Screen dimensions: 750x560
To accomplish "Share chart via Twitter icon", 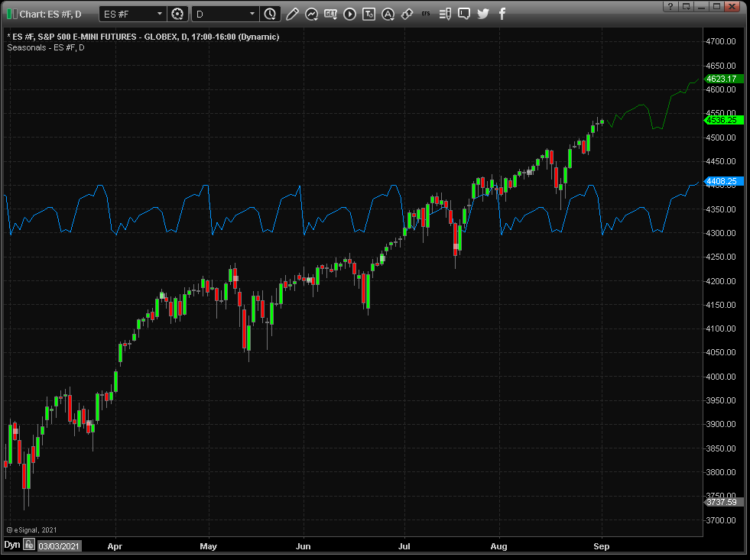I will (483, 14).
